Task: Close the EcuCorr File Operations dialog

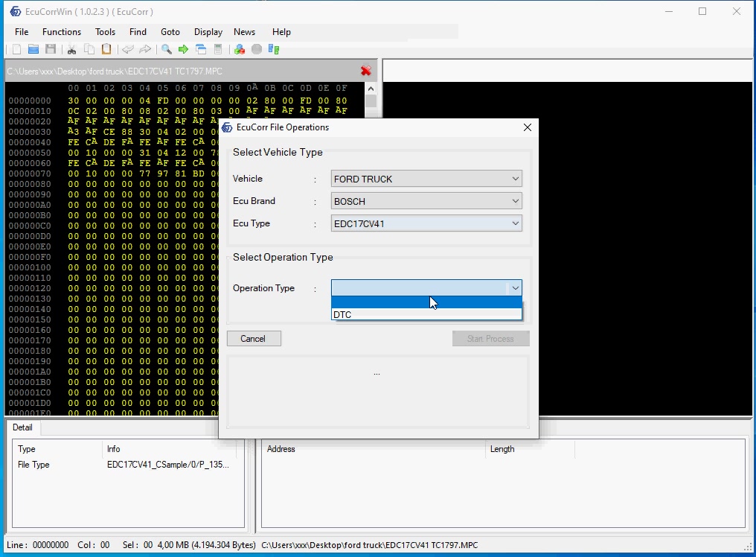Action: (528, 127)
